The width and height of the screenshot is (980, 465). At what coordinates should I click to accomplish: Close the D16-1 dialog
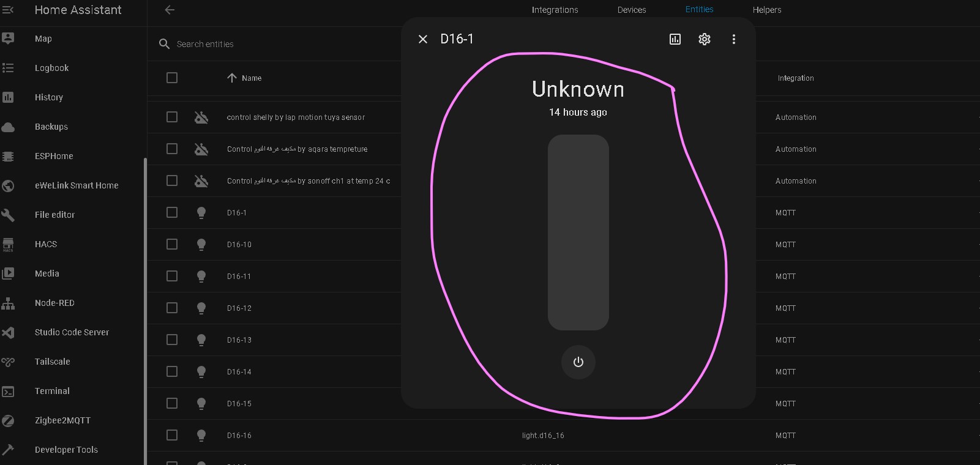point(422,39)
